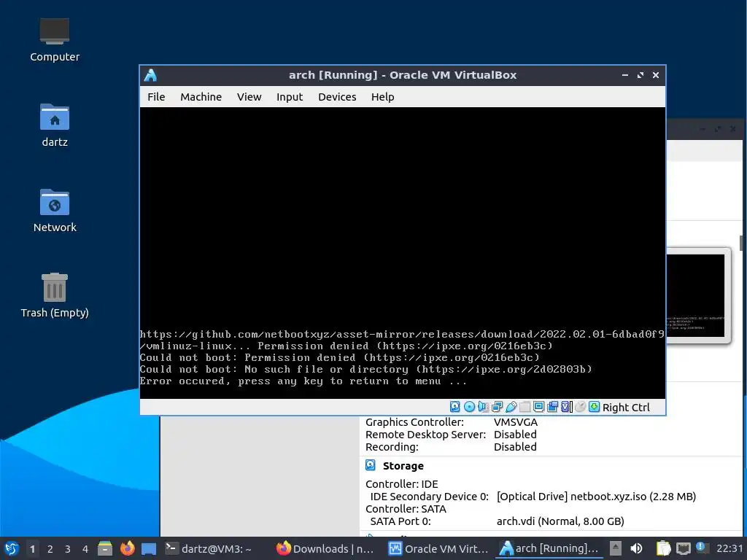This screenshot has height=560, width=747.
Task: Click the greyed mouse integration status icon
Action: tap(580, 407)
